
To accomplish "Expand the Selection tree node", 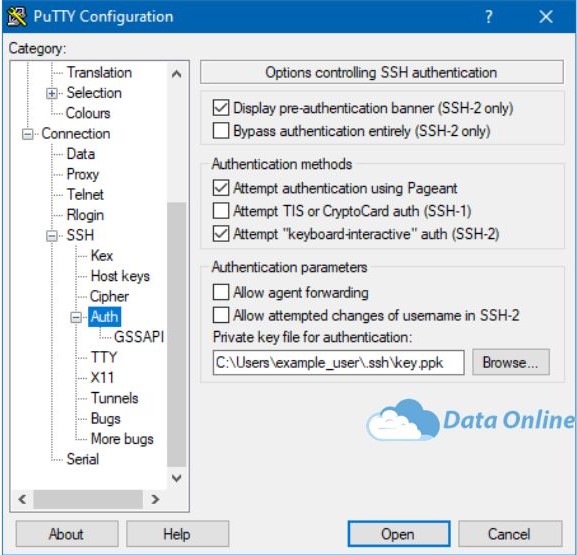I will [52, 93].
